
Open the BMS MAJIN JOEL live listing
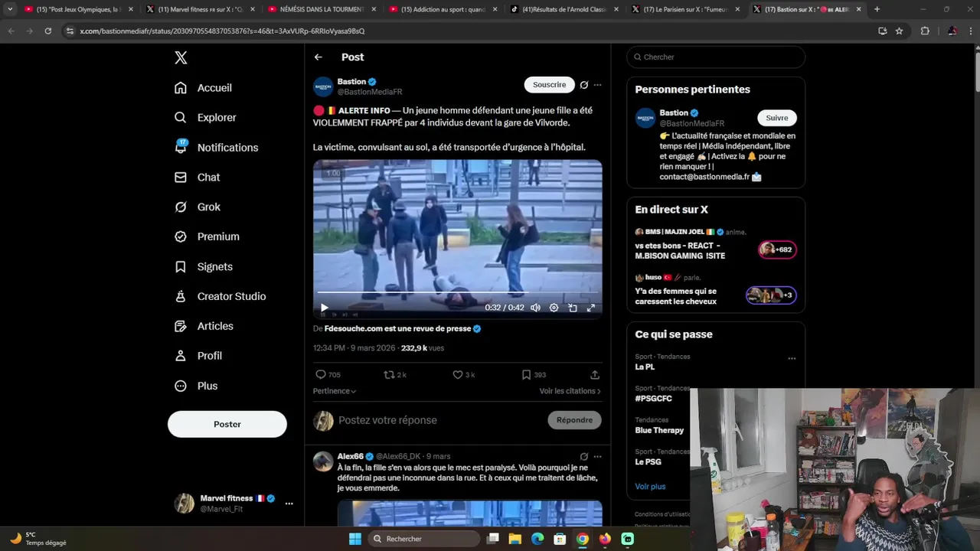click(716, 244)
